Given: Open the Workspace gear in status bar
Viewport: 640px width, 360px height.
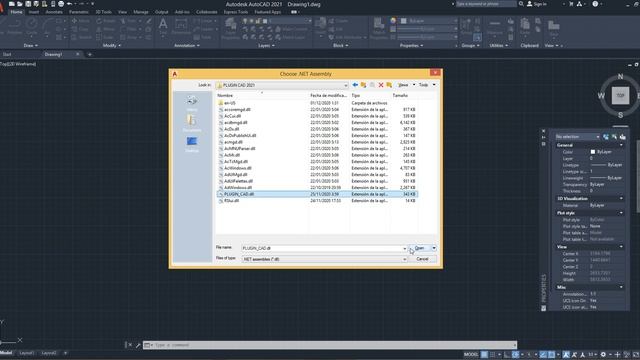Looking at the screenshot, I should (603, 354).
